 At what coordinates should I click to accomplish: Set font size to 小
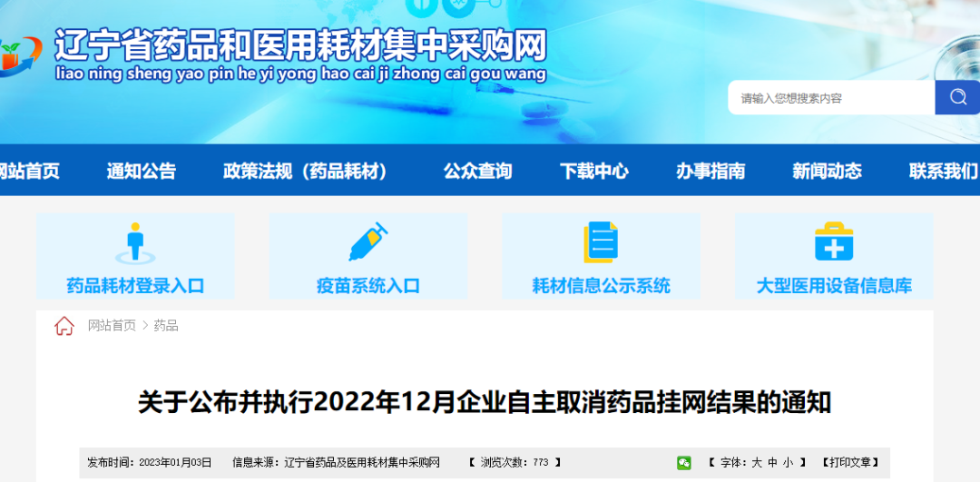pos(789,463)
